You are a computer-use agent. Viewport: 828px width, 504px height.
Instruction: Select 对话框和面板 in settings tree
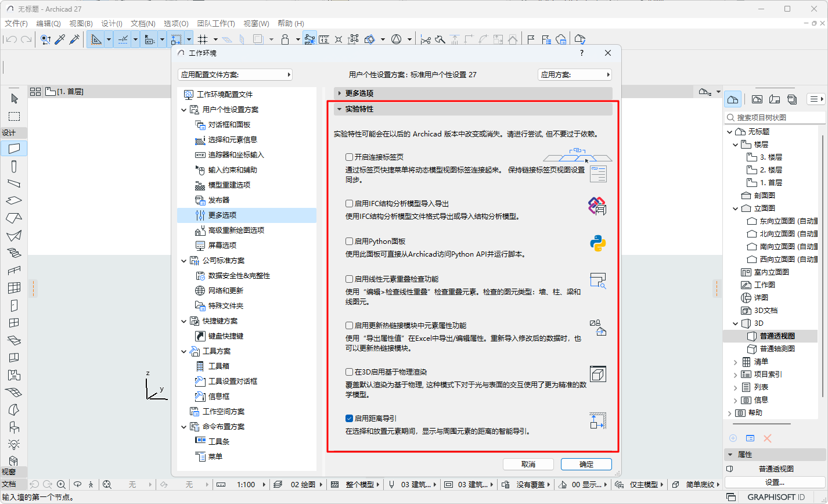[229, 125]
